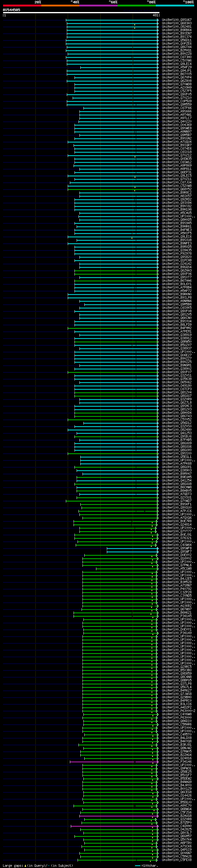This screenshot has width=197, height=868.
Task: Open hit UniRef100_A8IK57
Action: [x=177, y=196]
